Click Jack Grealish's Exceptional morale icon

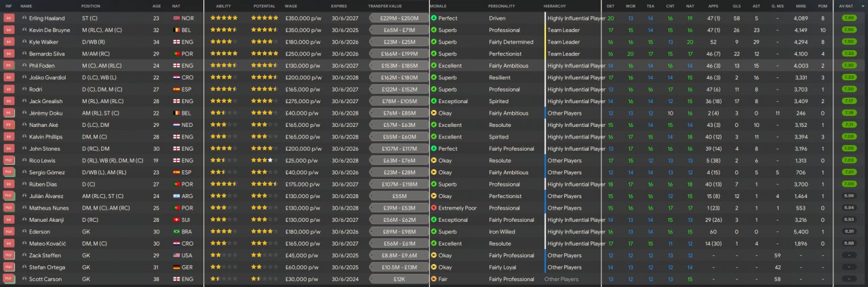pos(434,101)
